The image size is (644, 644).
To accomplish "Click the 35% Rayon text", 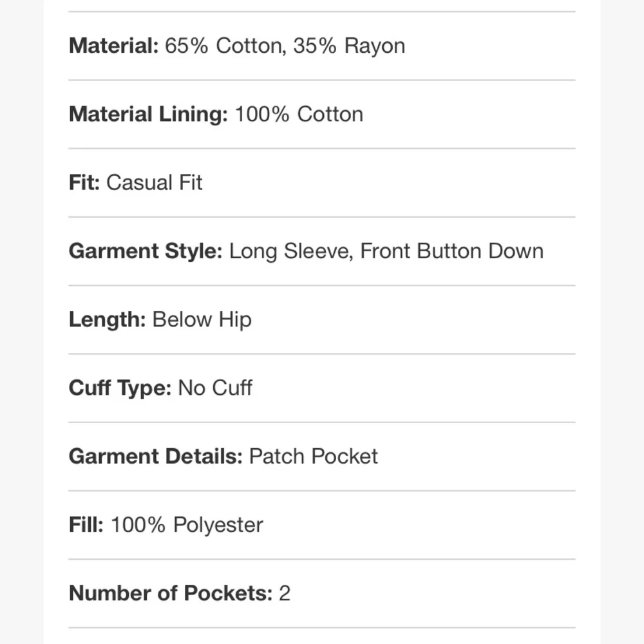I will point(349,46).
